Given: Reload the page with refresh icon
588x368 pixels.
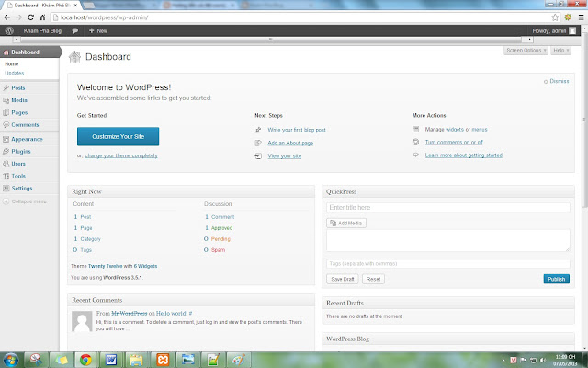Looking at the screenshot, I should coord(30,17).
